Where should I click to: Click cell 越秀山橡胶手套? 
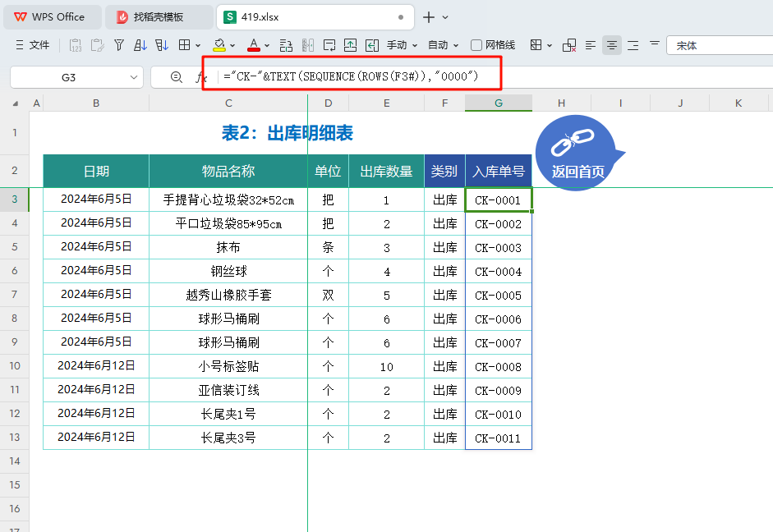pos(228,295)
